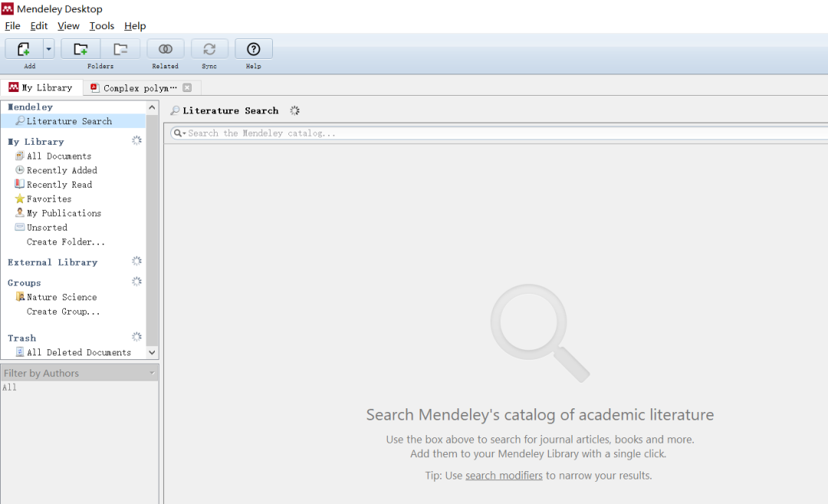Open the Tools menu
Screen dimensions: 828x504
pyautogui.click(x=101, y=26)
